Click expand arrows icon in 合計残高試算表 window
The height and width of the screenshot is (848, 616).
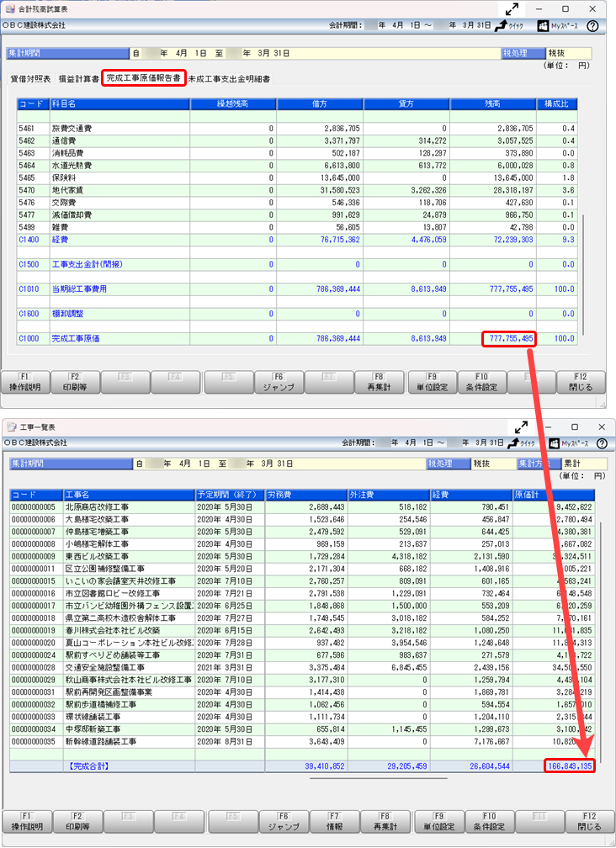(x=512, y=9)
